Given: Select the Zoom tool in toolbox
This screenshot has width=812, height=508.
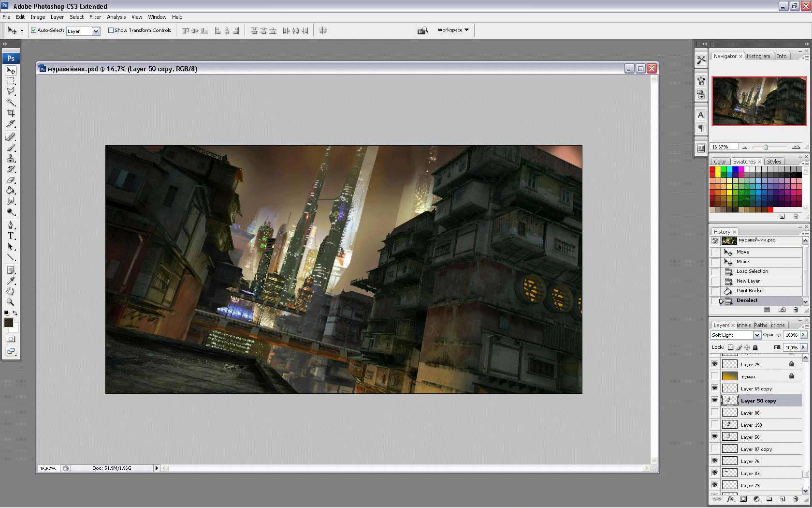Looking at the screenshot, I should click(11, 302).
